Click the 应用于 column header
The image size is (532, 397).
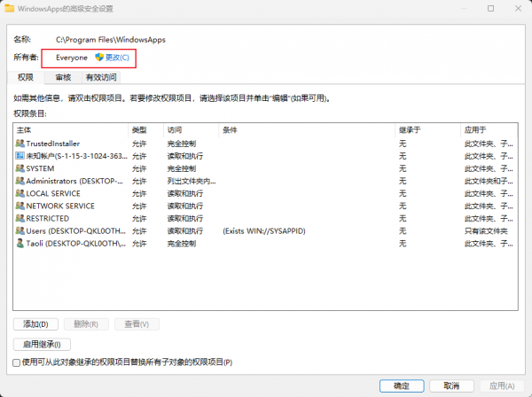click(x=489, y=130)
